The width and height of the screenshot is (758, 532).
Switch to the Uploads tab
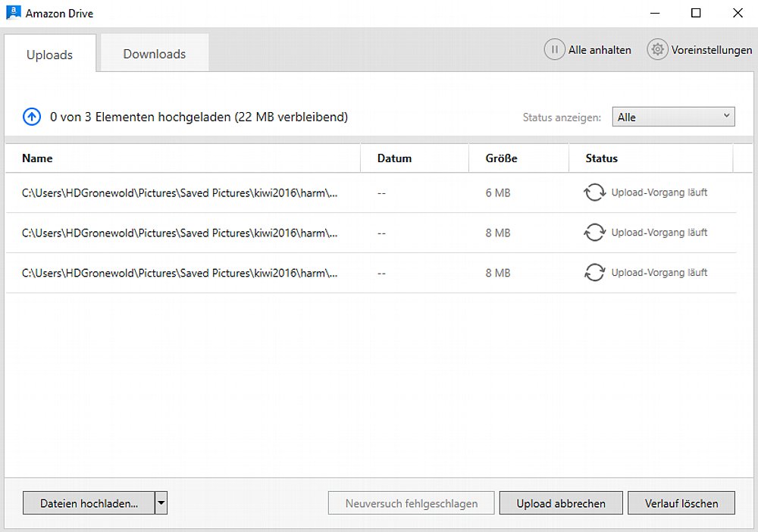pyautogui.click(x=50, y=55)
